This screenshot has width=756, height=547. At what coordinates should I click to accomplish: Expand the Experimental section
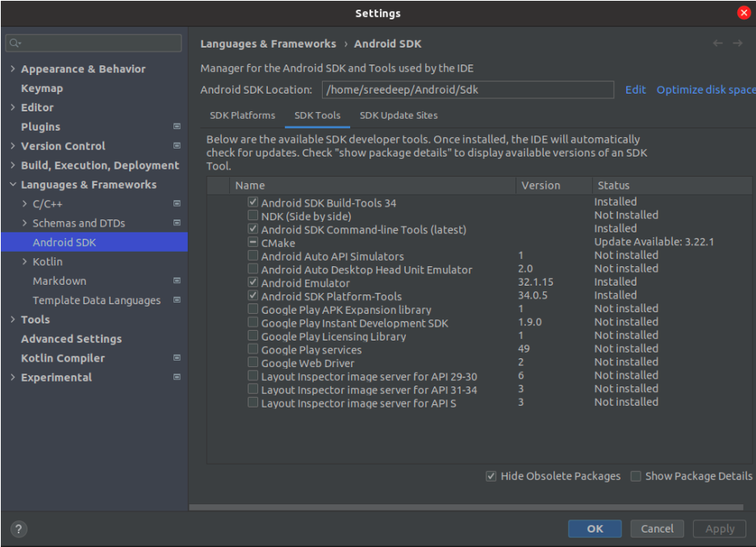click(x=13, y=378)
